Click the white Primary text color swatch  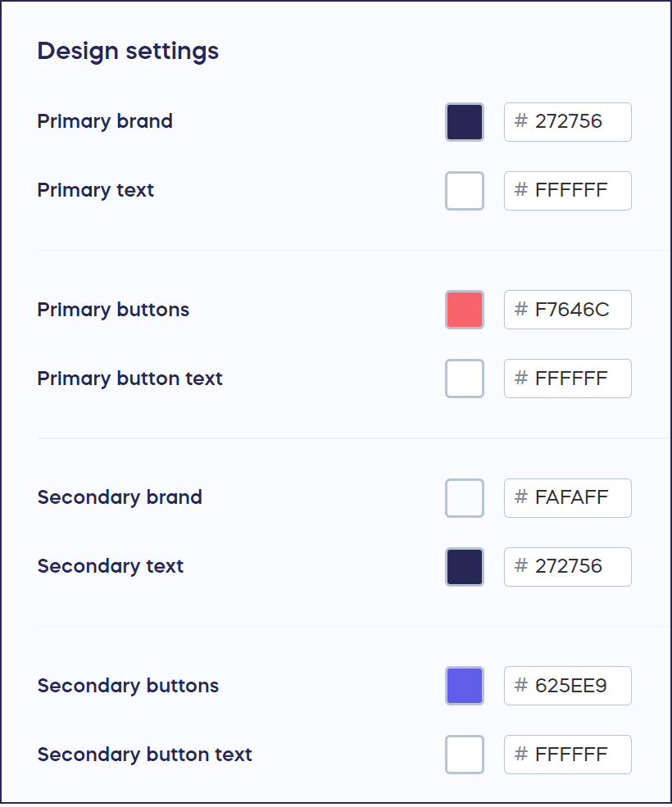click(x=464, y=190)
